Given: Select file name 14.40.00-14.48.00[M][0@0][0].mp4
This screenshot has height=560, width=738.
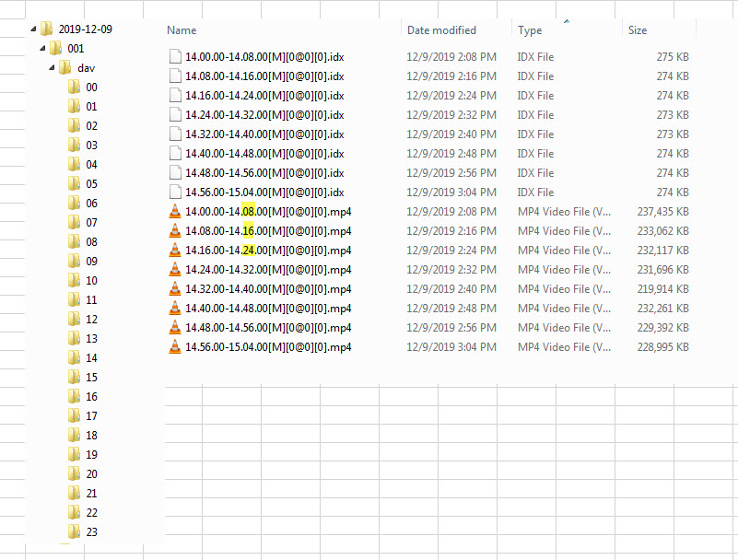Looking at the screenshot, I should point(268,309).
